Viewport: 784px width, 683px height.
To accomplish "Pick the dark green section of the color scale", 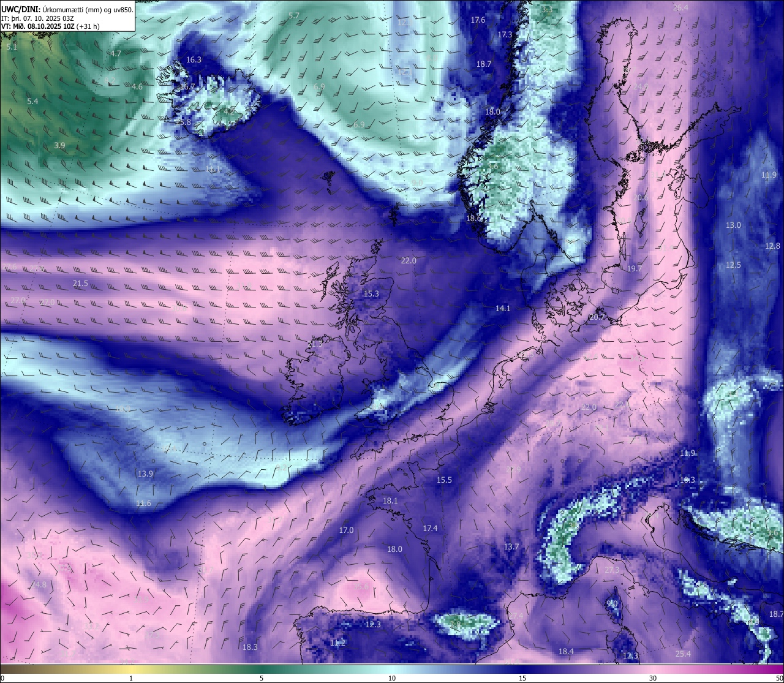I will point(262,668).
